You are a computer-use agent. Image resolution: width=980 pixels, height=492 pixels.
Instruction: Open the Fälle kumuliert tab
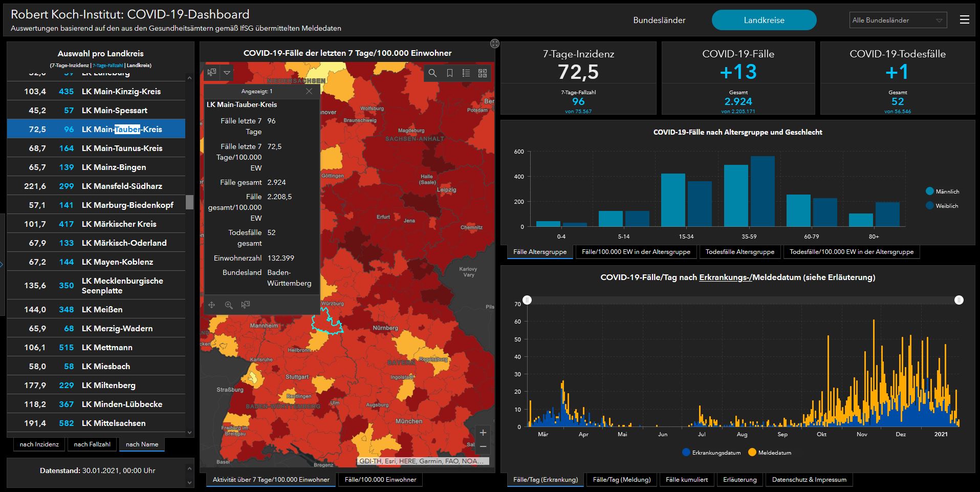(687, 480)
